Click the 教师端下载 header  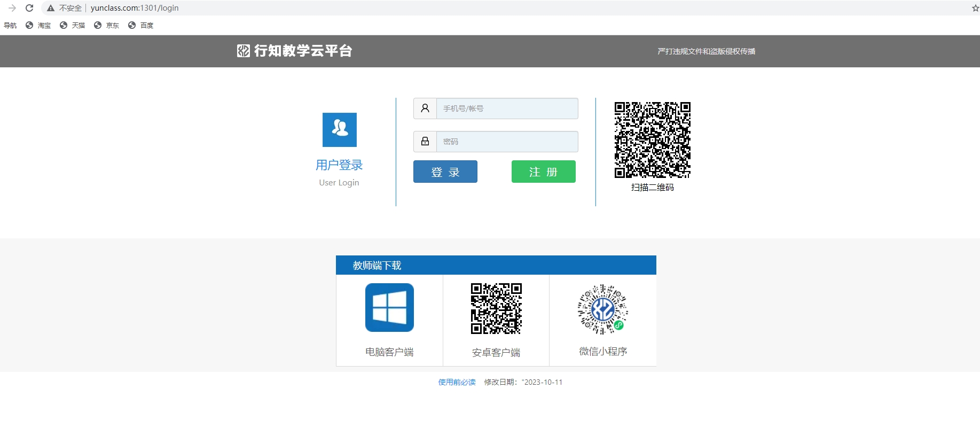point(496,265)
